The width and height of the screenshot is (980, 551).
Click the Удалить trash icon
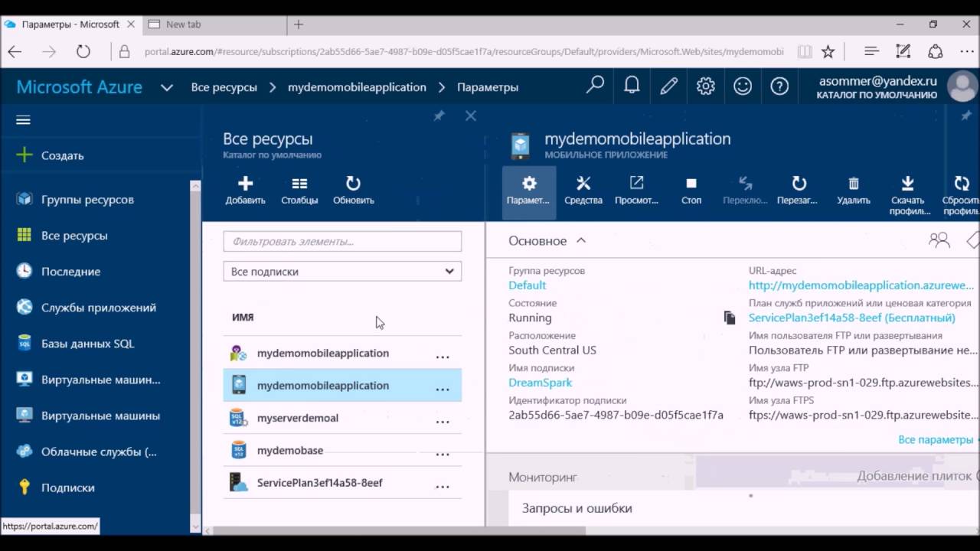[854, 184]
